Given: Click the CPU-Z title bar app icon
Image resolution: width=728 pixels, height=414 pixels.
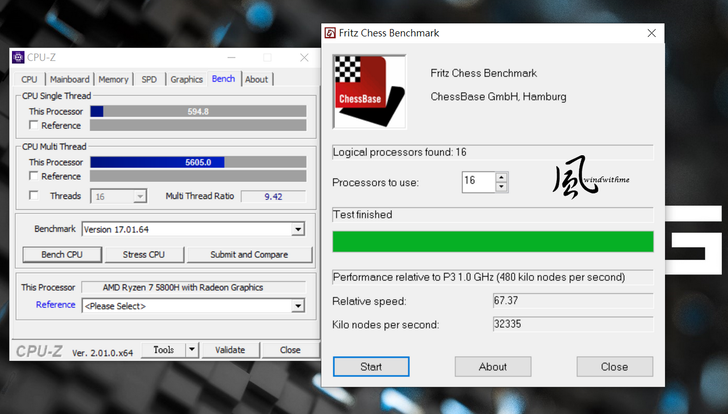Looking at the screenshot, I should 18,58.
